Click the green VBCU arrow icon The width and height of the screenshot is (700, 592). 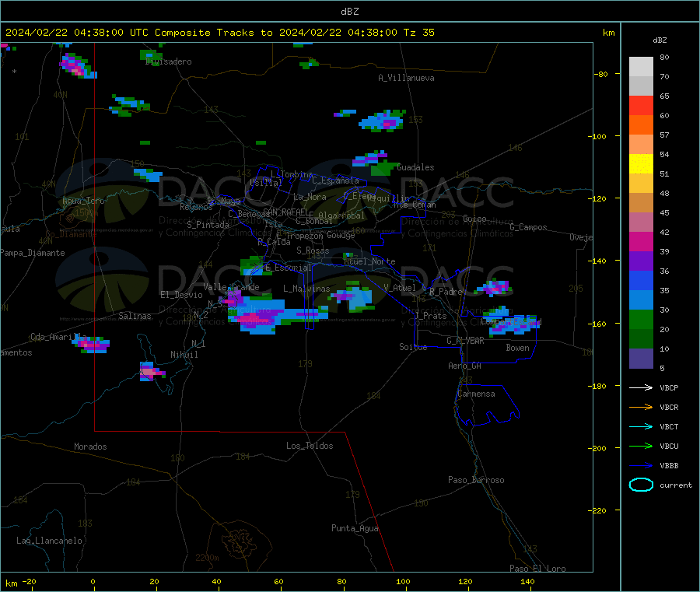[641, 446]
